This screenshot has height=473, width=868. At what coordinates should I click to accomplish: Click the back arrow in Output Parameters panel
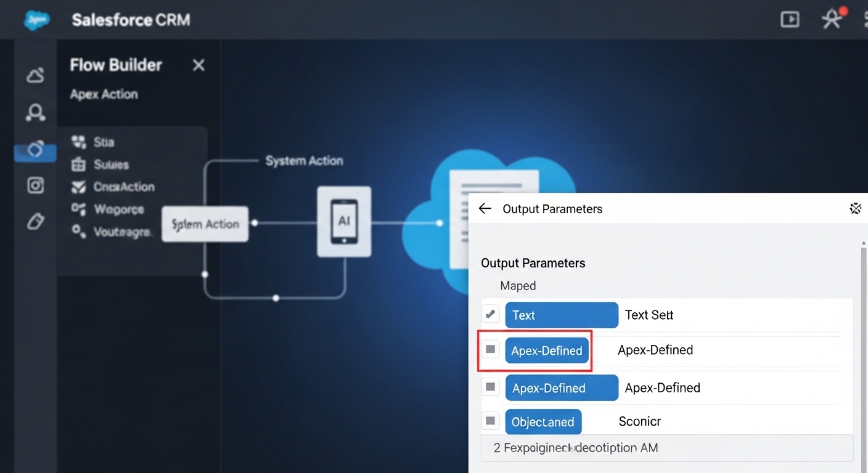(x=485, y=208)
